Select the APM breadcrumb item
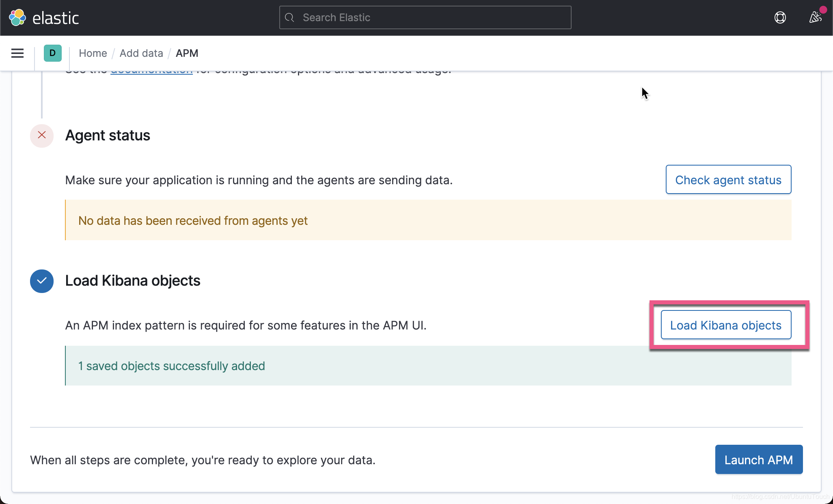Image resolution: width=833 pixels, height=504 pixels. point(187,53)
